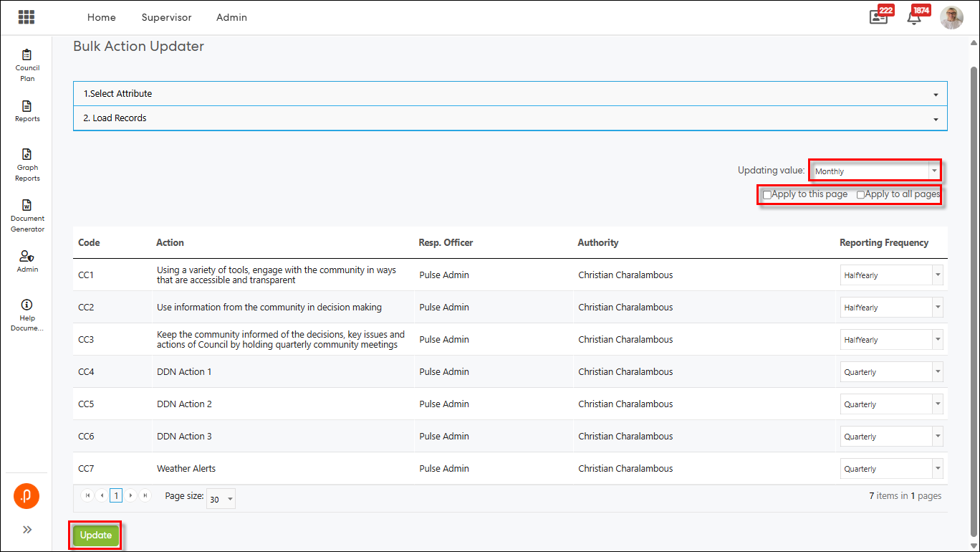
Task: Open Reports from the sidebar
Action: [x=27, y=111]
